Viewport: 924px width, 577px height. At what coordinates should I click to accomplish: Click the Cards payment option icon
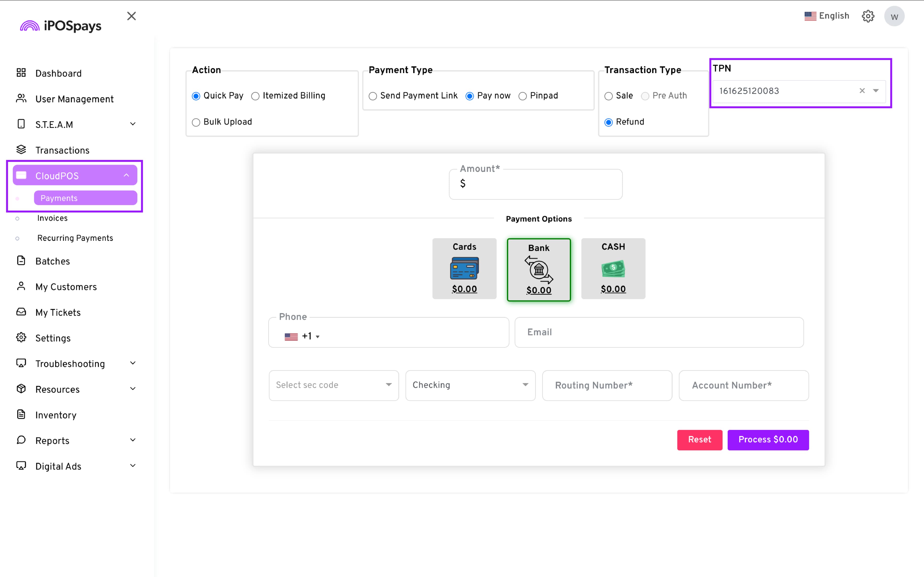(x=464, y=268)
